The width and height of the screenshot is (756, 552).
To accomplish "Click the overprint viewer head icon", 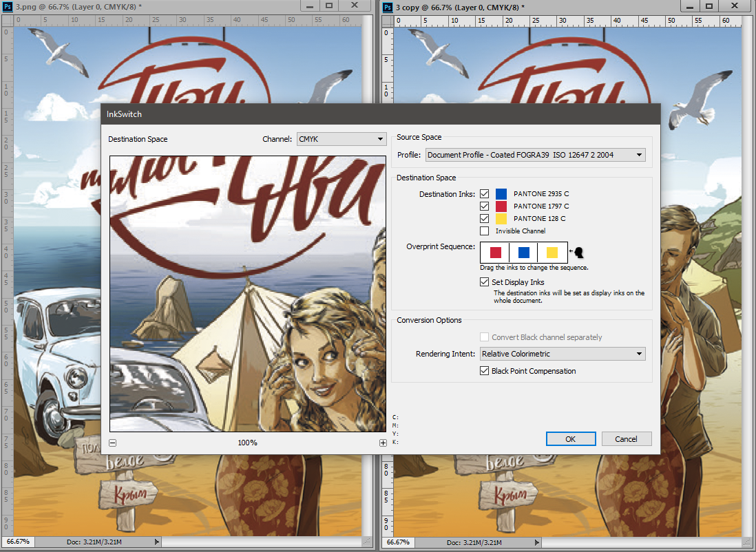I will [577, 252].
